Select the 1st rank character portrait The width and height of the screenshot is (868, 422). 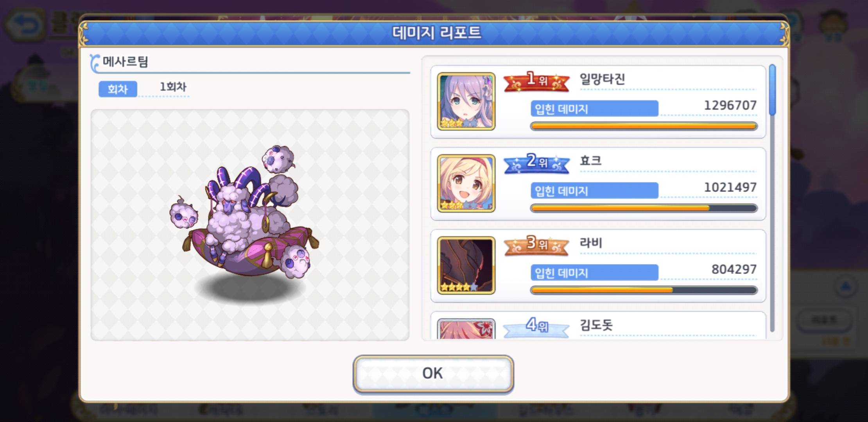click(x=466, y=102)
